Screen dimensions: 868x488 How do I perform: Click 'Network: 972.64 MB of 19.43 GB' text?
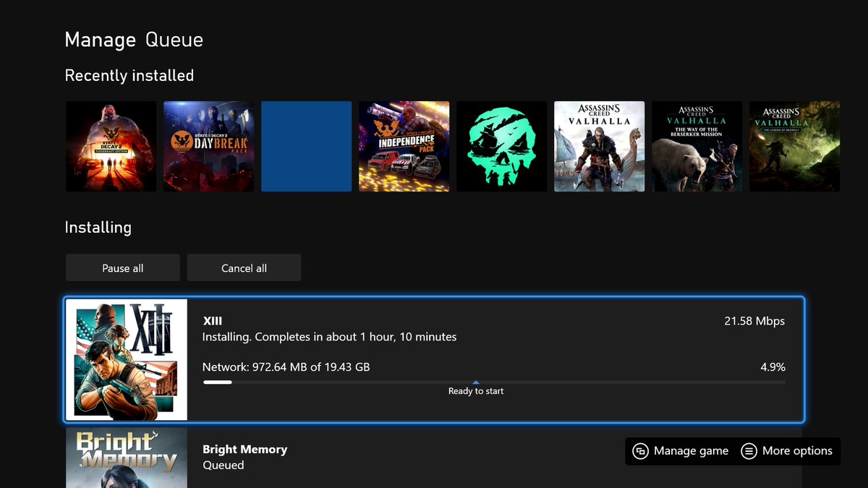click(x=286, y=367)
